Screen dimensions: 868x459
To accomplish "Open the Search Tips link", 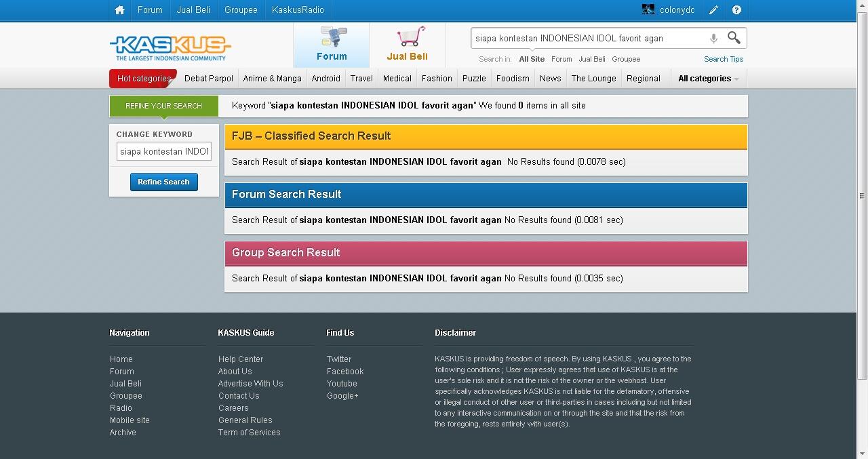I will 724,59.
